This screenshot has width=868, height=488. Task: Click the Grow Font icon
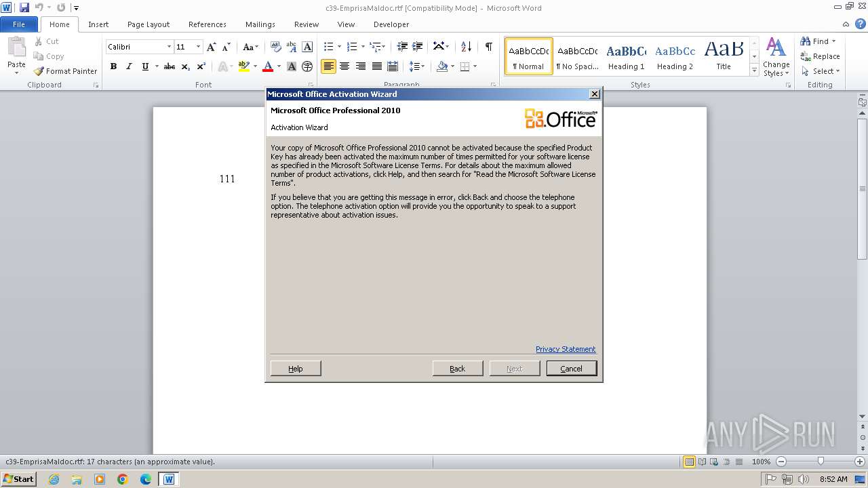click(x=212, y=47)
